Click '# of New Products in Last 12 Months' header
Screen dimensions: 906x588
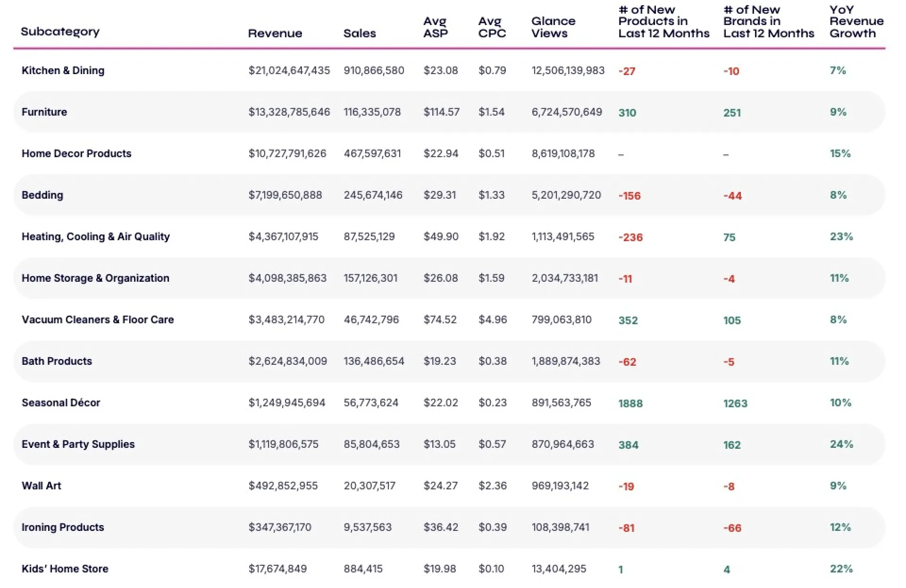point(664,21)
